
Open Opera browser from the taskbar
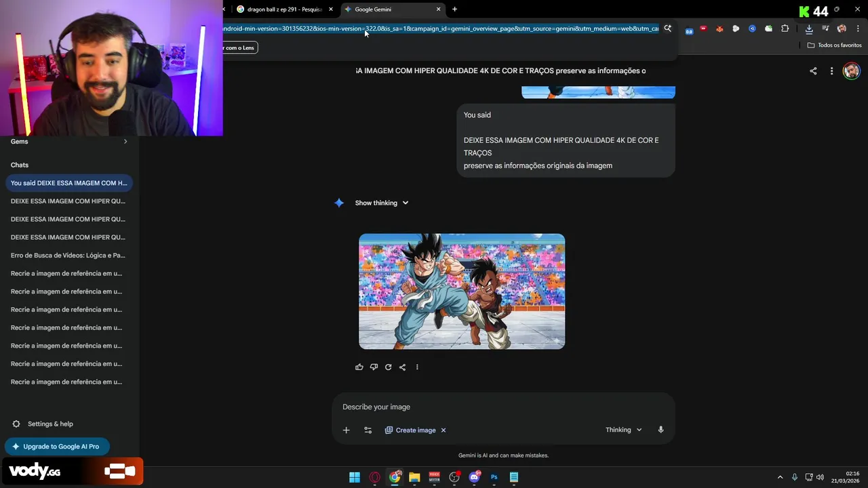(x=374, y=477)
